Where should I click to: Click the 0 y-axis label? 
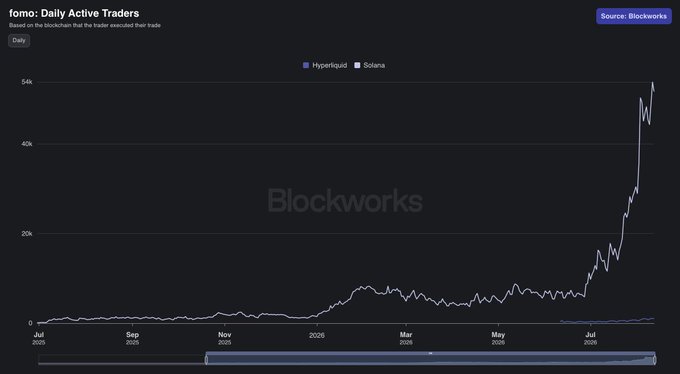tap(30, 323)
